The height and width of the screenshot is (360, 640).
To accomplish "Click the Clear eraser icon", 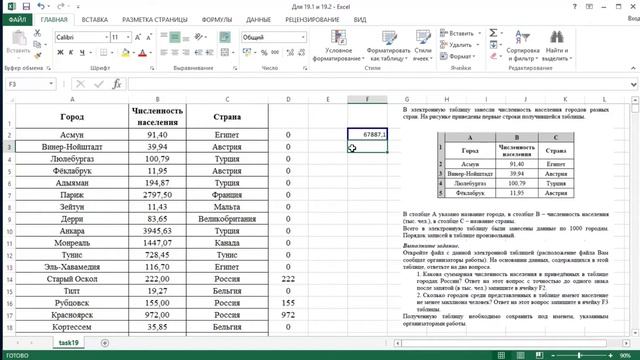I will tap(493, 56).
